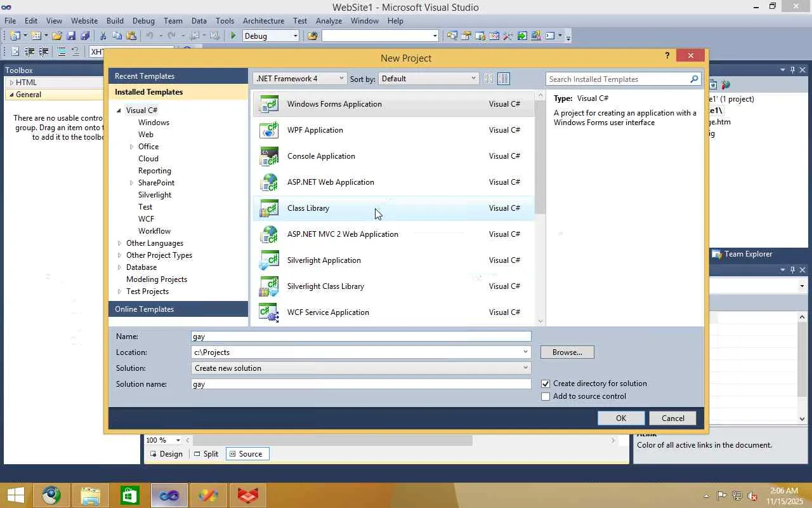Click the search magnifier in Search Installed Templates
The height and width of the screenshot is (508, 812).
(x=694, y=79)
